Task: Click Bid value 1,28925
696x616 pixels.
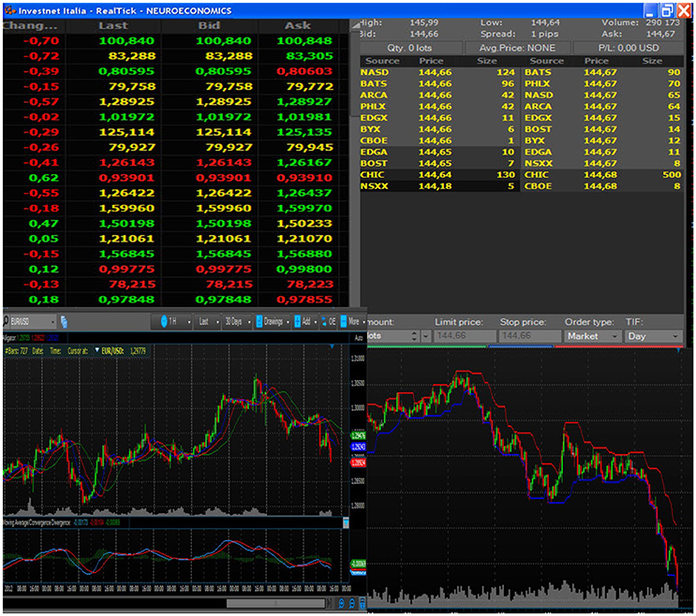Action: pos(223,101)
